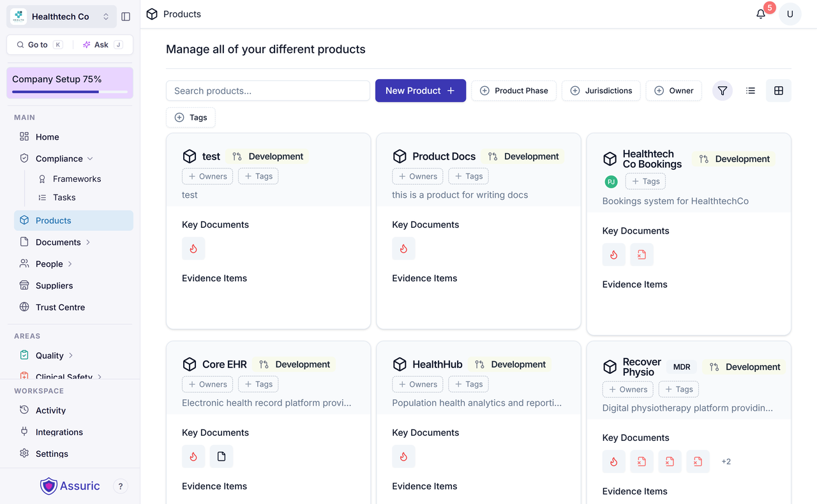This screenshot has height=504, width=817.
Task: Expand the Quality area chevron
Action: coord(71,355)
